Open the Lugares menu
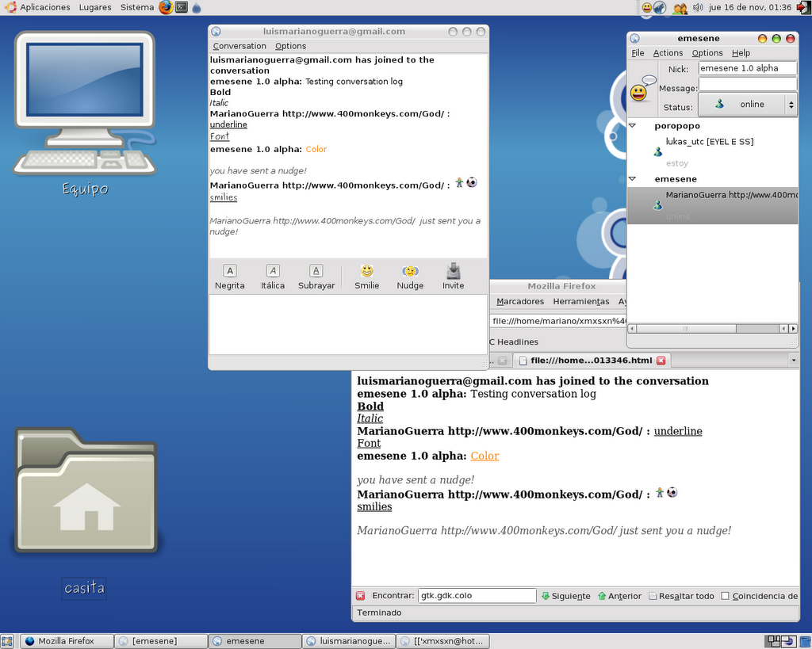 click(x=95, y=7)
